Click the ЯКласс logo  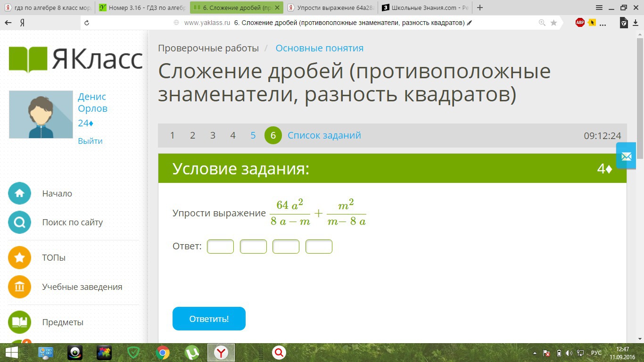tap(75, 59)
